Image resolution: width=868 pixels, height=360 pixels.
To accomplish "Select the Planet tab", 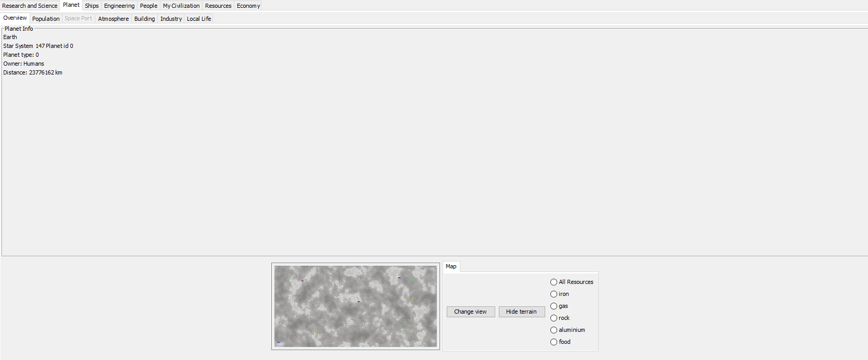I will [x=71, y=5].
